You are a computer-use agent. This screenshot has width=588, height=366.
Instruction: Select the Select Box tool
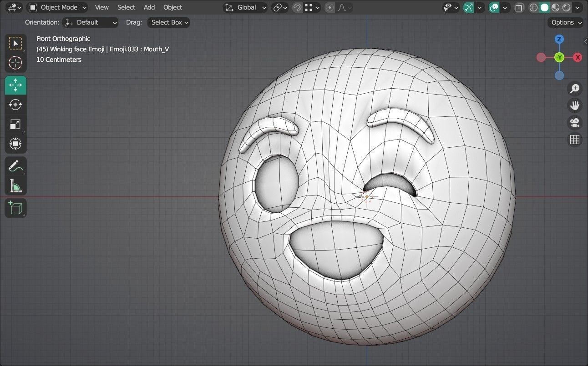[x=15, y=43]
